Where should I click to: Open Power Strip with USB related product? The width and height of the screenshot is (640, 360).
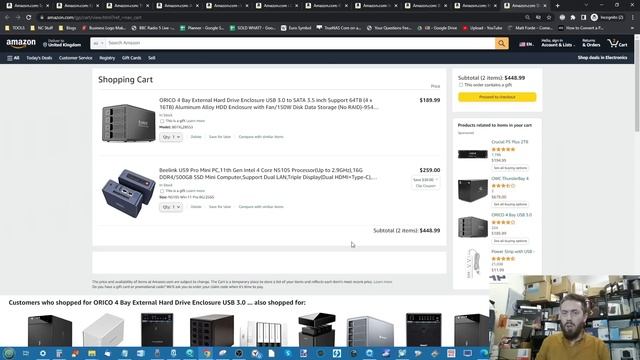pos(512,252)
